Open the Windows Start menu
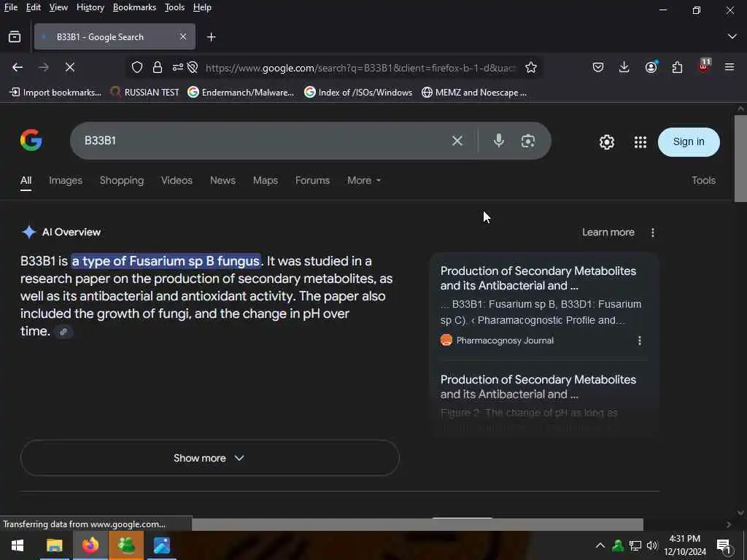Screen dimensions: 747x560 click(x=18, y=545)
